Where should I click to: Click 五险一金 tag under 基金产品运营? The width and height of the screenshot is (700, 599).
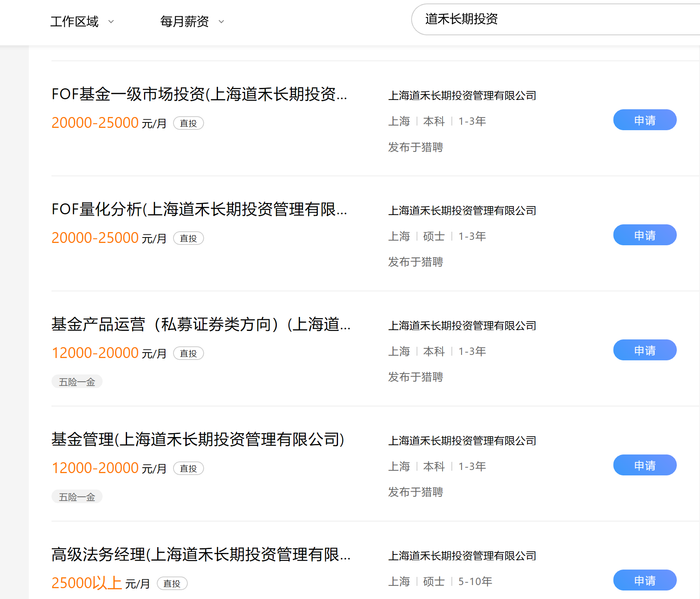pos(77,382)
